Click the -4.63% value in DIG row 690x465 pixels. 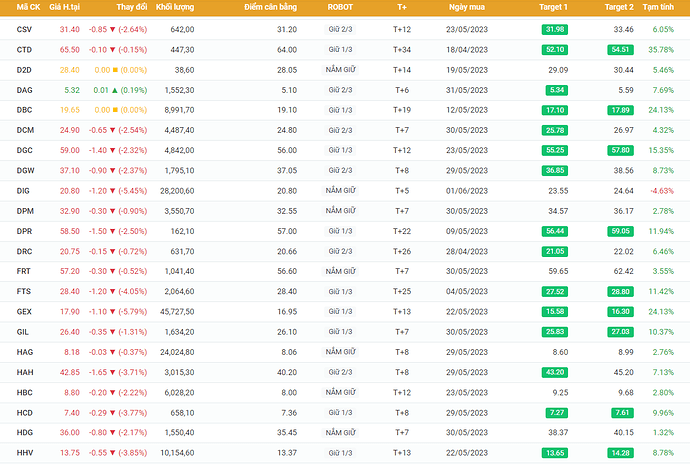pyautogui.click(x=662, y=191)
